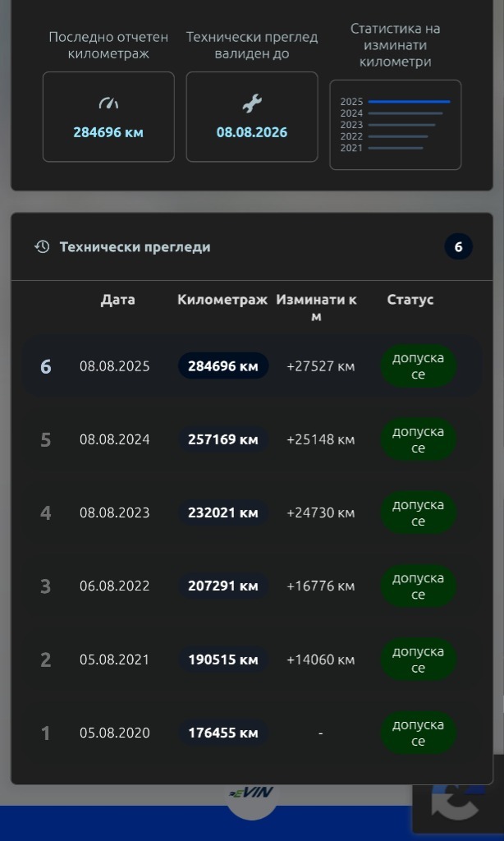Click the допуска се status for 08.08.2024

tap(418, 439)
